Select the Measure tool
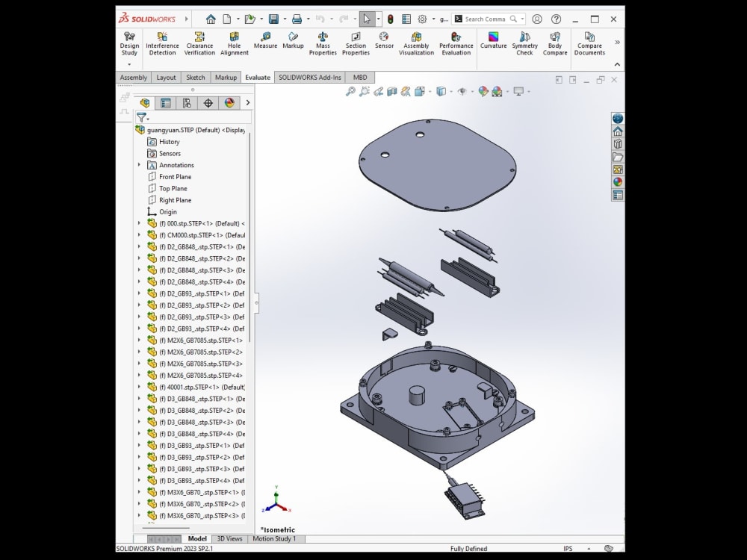Screen dimensions: 747x560 (265, 40)
